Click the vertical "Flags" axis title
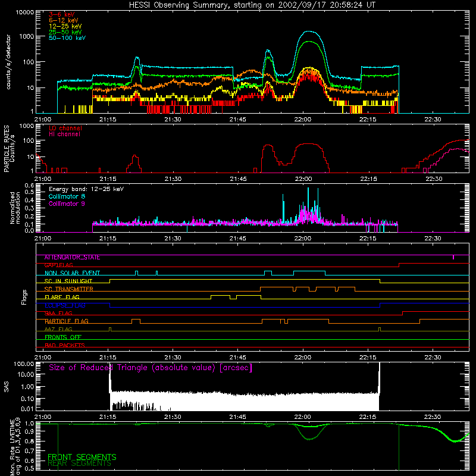The width and height of the screenshot is (476, 476). click(24, 297)
